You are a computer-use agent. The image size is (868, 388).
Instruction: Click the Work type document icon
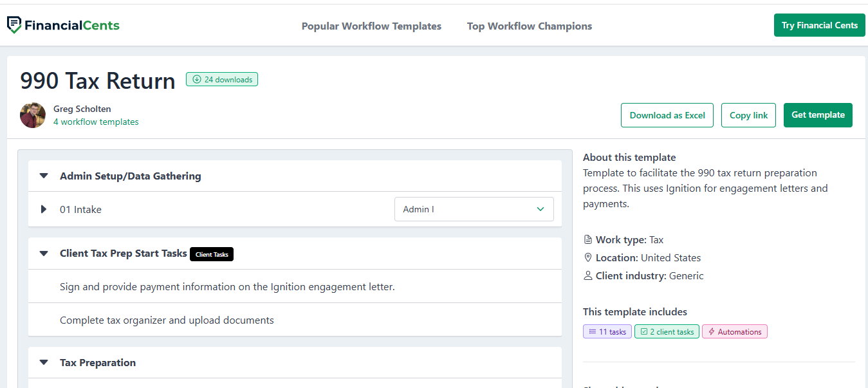587,240
